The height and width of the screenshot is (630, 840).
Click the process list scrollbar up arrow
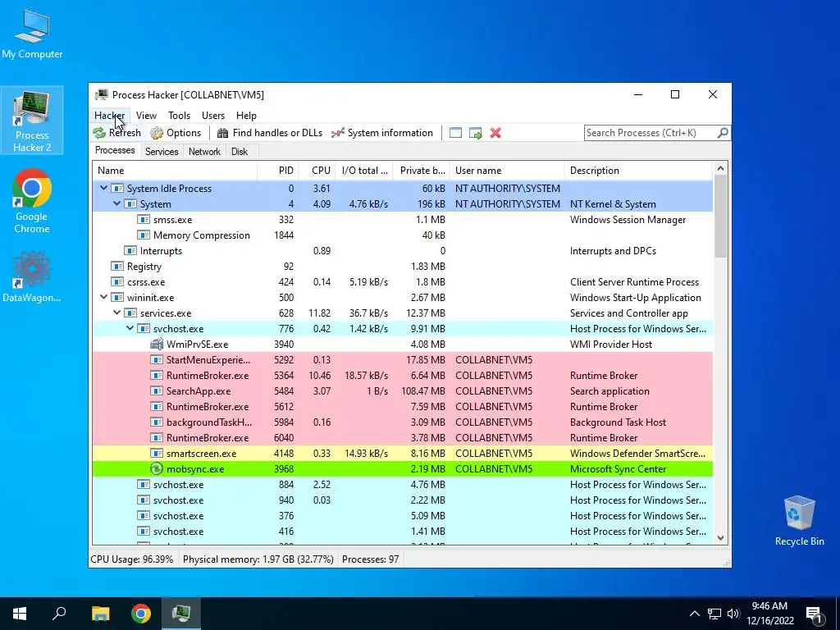point(720,169)
